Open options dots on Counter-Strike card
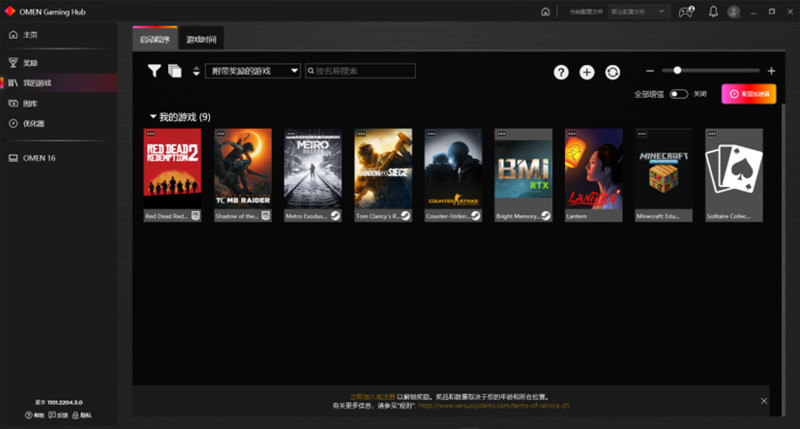This screenshot has height=429, width=800. click(x=431, y=134)
